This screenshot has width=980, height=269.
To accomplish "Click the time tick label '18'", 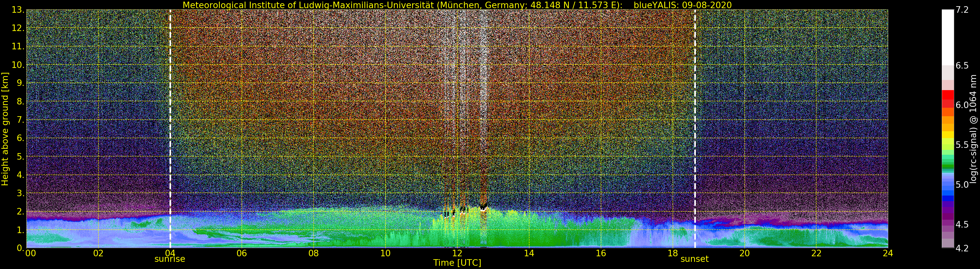I will coord(673,253).
